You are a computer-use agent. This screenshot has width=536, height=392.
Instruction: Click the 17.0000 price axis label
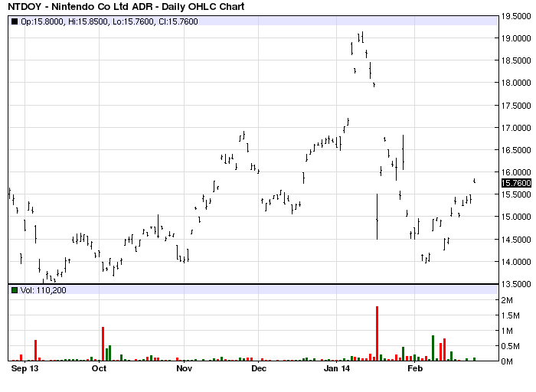tap(516, 128)
